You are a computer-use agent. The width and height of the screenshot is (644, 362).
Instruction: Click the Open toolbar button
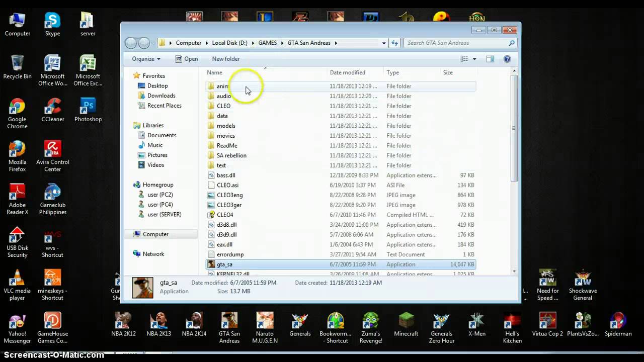pos(187,59)
